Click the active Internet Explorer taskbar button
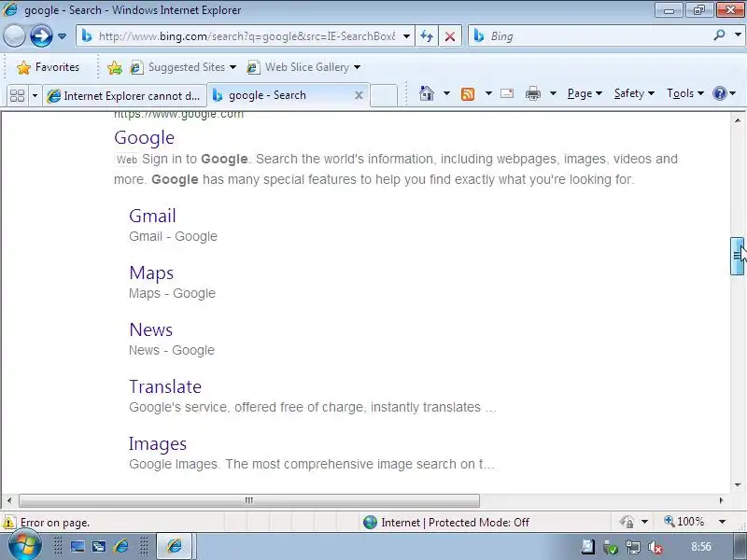Image resolution: width=747 pixels, height=560 pixels. [175, 546]
